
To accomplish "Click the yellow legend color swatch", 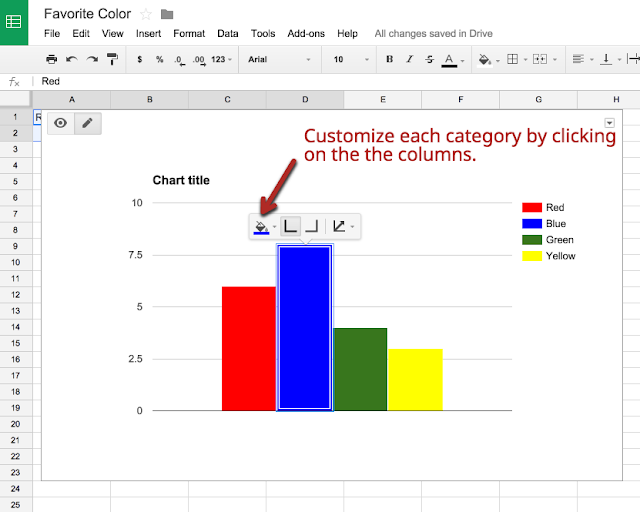I will click(x=532, y=256).
